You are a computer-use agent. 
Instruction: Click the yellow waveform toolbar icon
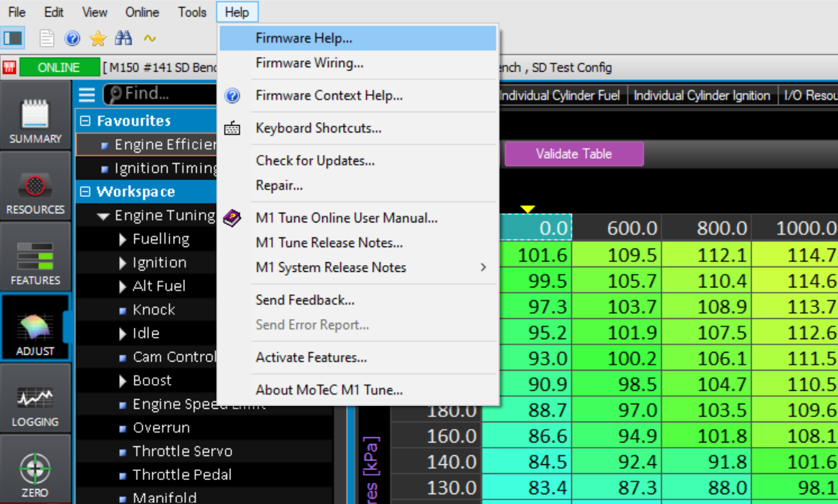(150, 38)
